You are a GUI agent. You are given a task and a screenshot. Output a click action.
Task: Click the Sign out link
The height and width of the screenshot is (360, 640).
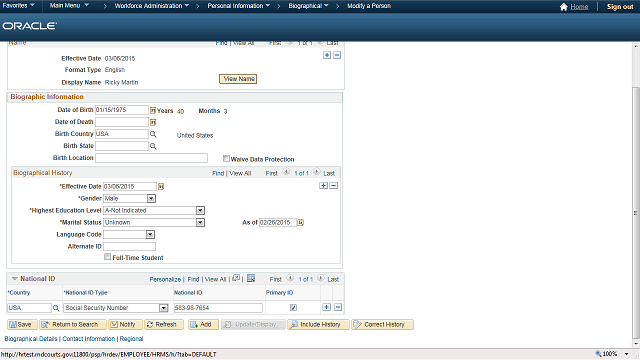[620, 7]
